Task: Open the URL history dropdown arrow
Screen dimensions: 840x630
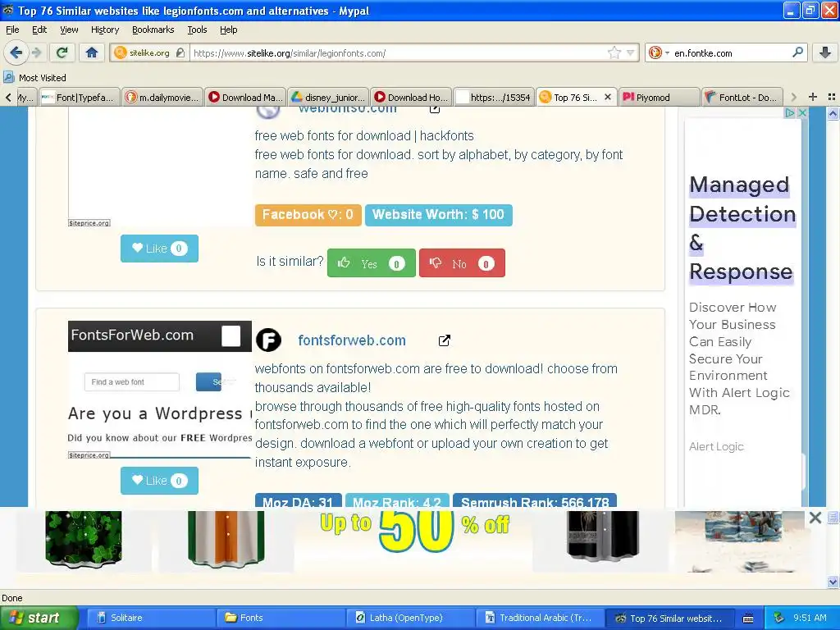Action: (631, 52)
